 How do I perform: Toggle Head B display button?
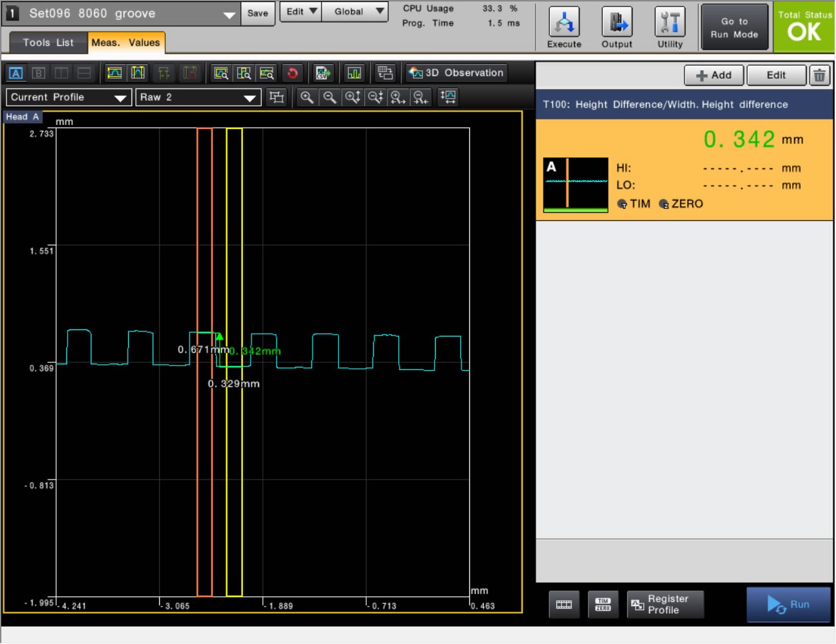39,73
